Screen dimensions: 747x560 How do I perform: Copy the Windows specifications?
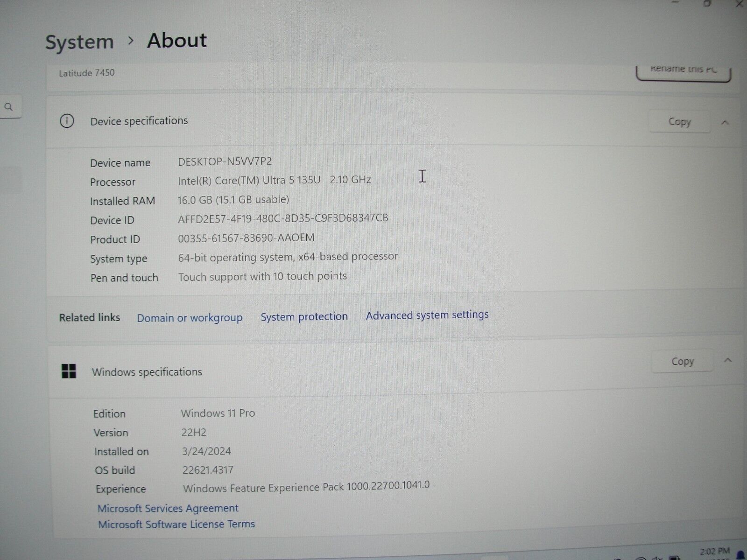(x=682, y=361)
